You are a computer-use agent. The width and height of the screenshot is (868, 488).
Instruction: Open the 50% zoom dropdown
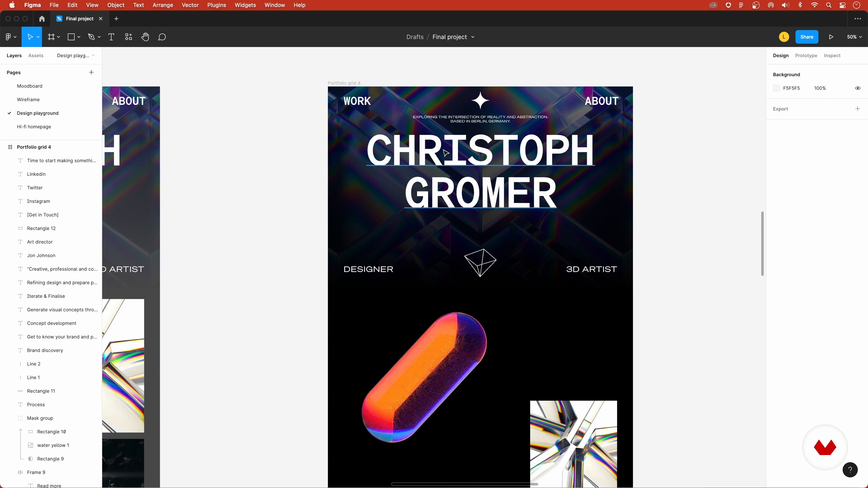point(854,37)
